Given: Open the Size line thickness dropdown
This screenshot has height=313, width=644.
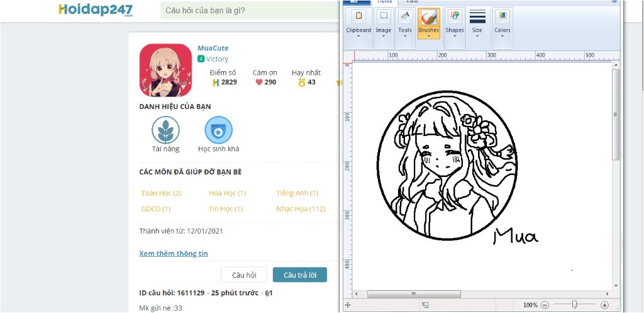Looking at the screenshot, I should coord(477,24).
